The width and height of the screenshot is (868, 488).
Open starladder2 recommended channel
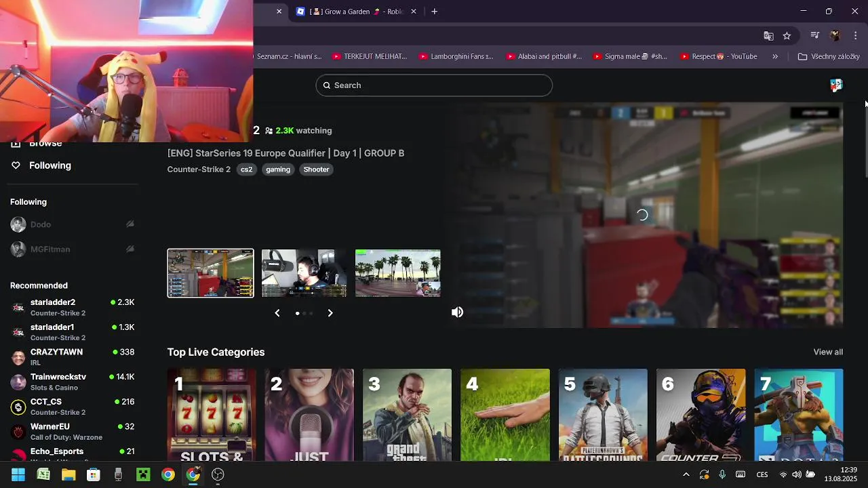pos(73,308)
